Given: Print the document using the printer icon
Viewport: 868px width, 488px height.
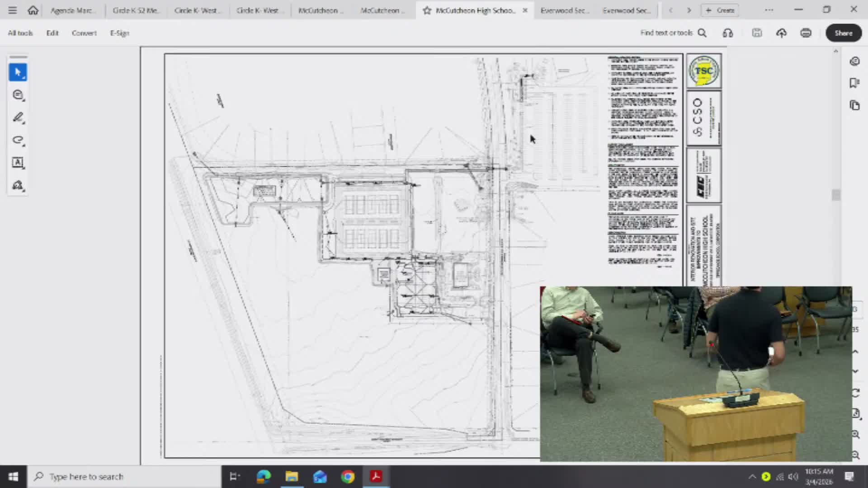Looking at the screenshot, I should (x=805, y=33).
